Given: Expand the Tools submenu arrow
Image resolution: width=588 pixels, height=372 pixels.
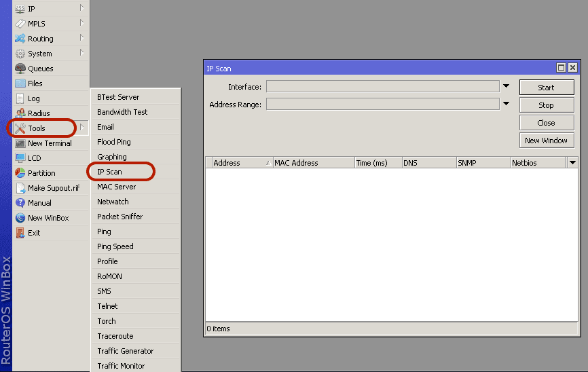Looking at the screenshot, I should [81, 128].
